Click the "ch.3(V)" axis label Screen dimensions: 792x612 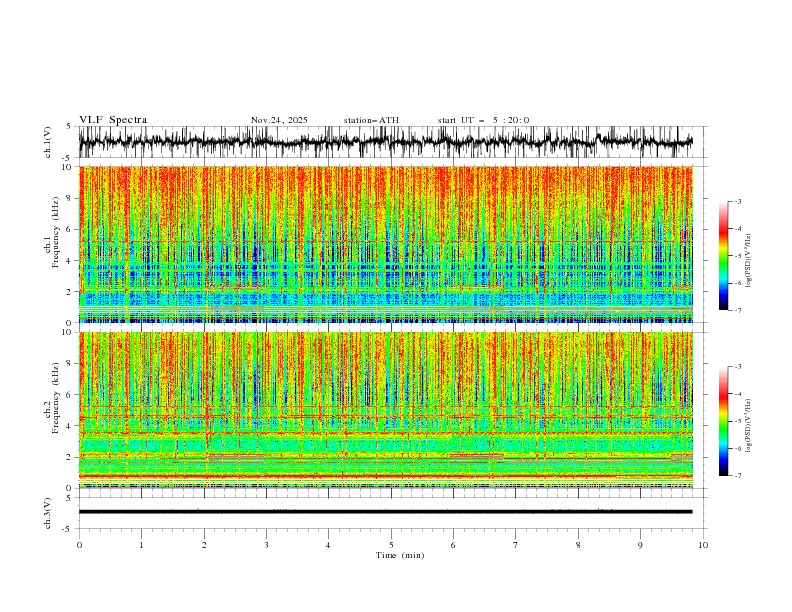click(48, 513)
